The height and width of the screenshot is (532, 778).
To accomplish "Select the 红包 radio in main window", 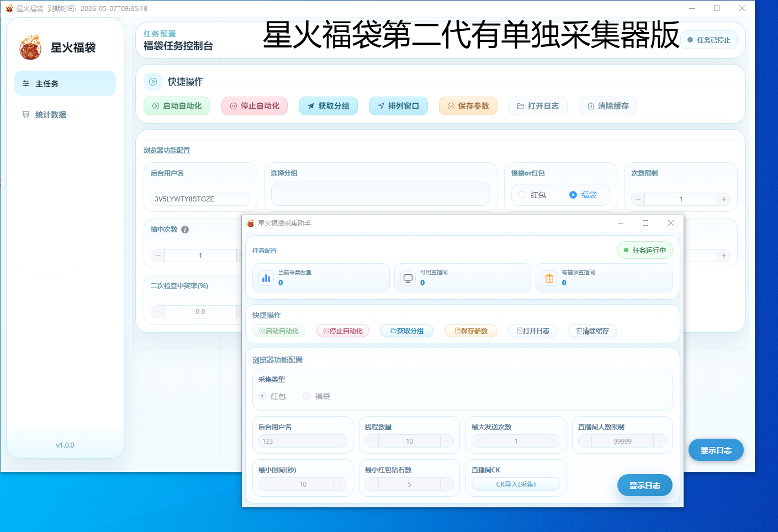I will [522, 195].
